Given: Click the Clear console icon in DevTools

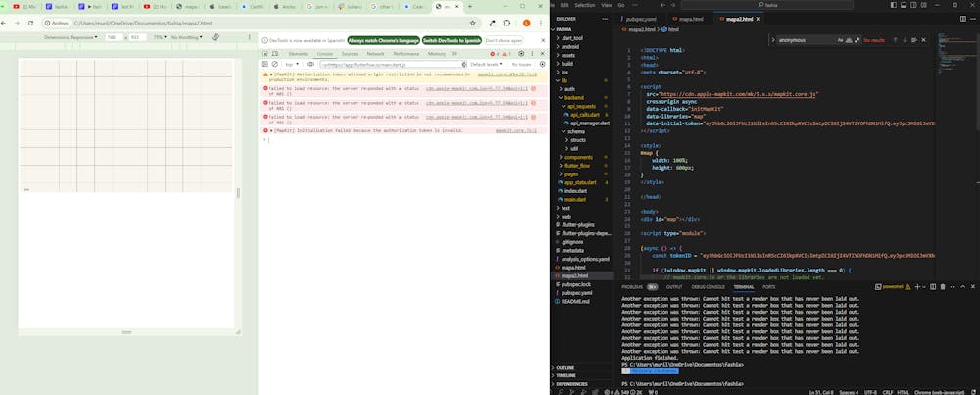Looking at the screenshot, I should [276, 64].
